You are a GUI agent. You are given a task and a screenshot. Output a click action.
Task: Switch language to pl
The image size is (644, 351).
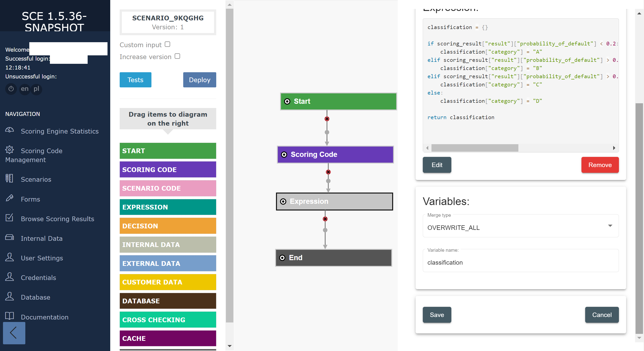click(36, 89)
